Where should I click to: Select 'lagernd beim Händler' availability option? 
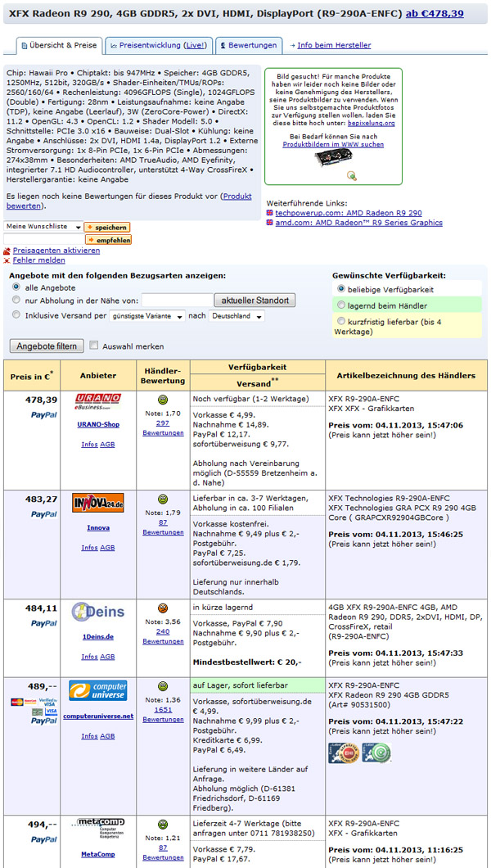(x=342, y=305)
